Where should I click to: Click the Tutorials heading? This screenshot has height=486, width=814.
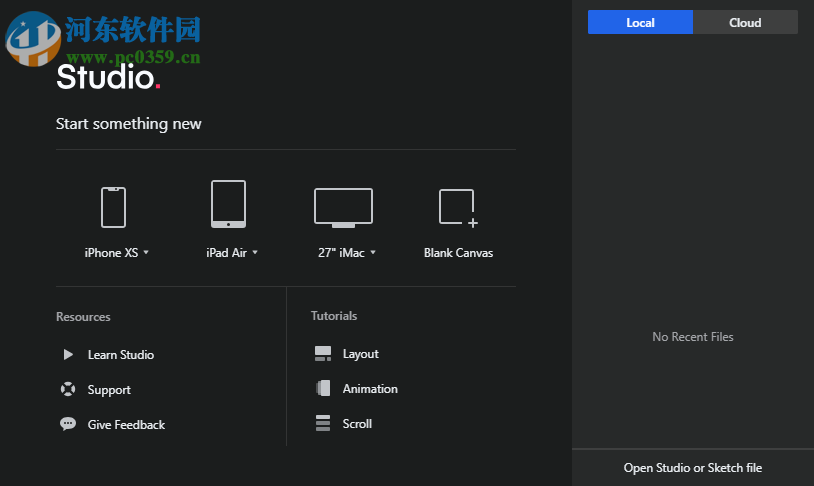[x=334, y=316]
